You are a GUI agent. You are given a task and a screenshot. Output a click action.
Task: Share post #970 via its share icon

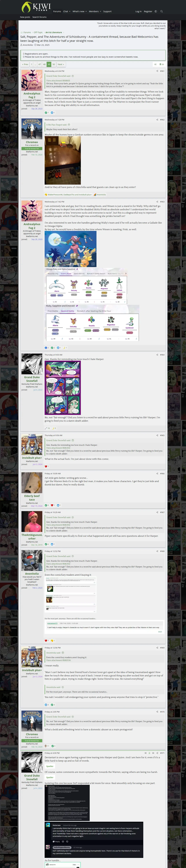tap(157, 712)
